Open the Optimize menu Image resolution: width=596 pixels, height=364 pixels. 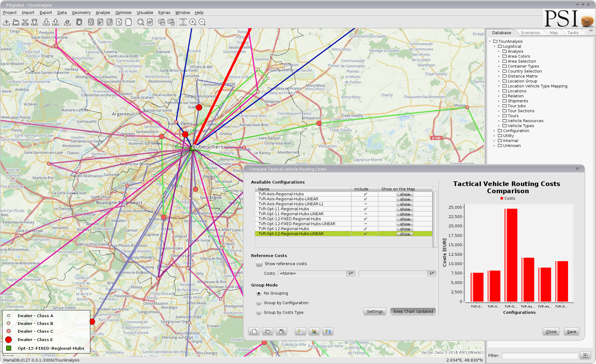tap(123, 13)
